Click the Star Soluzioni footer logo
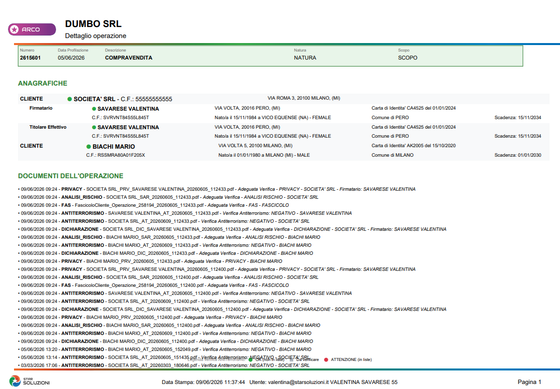 (x=29, y=381)
